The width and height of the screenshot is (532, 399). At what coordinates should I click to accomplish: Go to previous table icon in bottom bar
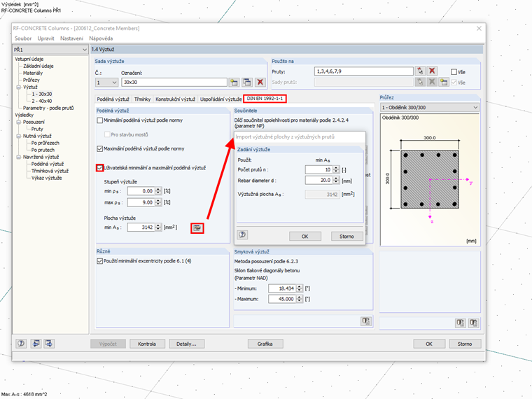(36, 344)
